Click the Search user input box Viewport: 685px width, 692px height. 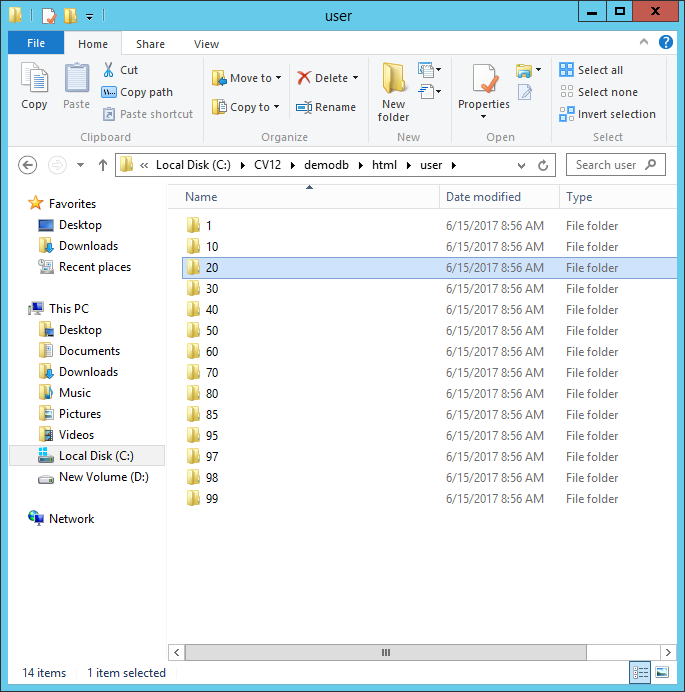pyautogui.click(x=616, y=165)
